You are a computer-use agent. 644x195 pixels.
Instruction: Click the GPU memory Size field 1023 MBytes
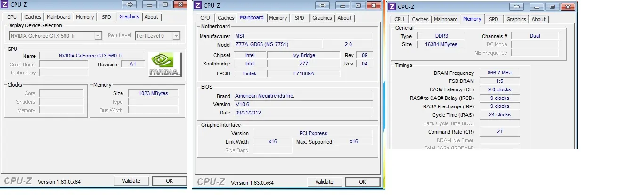[x=154, y=93]
